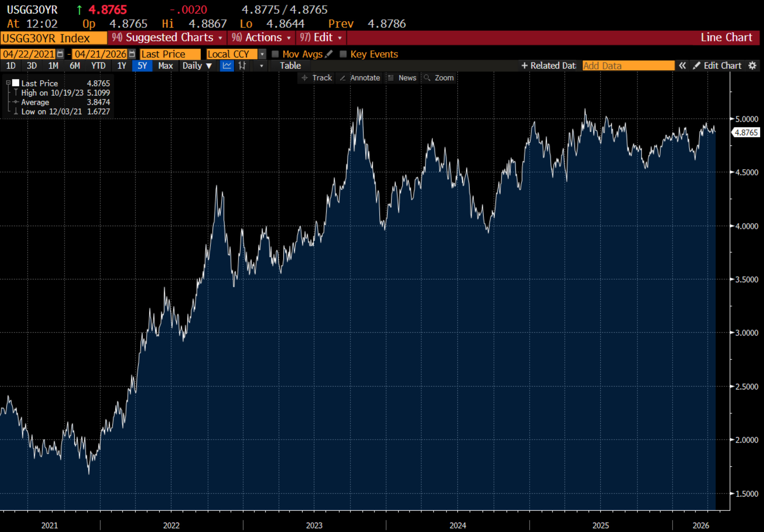Enable the Key Events checkbox
This screenshot has width=764, height=532.
tap(343, 54)
